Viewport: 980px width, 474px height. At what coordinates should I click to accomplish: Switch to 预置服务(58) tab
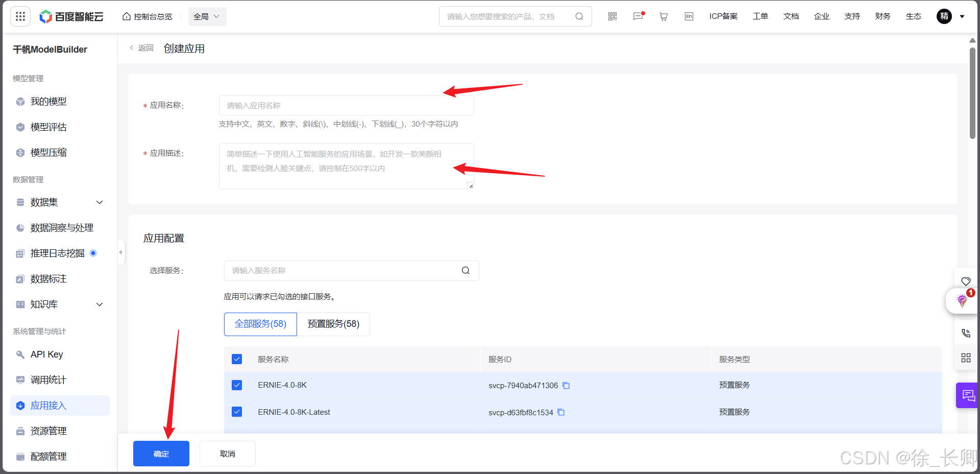point(333,324)
